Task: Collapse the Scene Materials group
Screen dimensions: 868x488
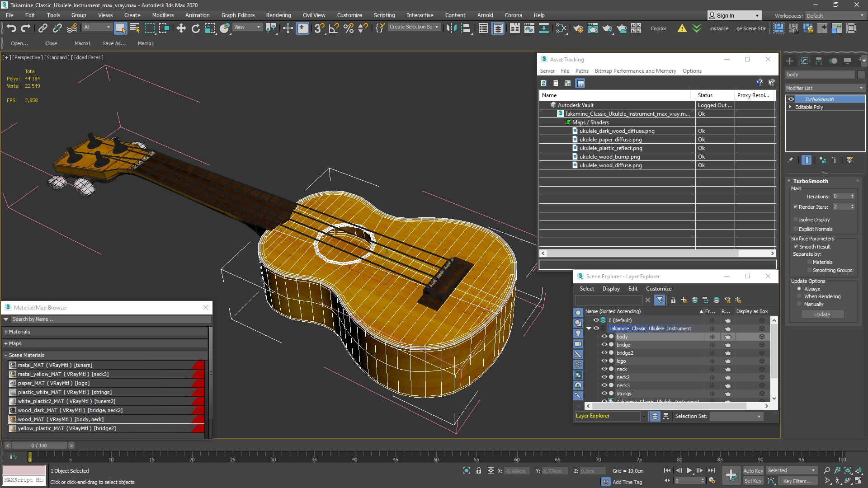Action: 6,355
